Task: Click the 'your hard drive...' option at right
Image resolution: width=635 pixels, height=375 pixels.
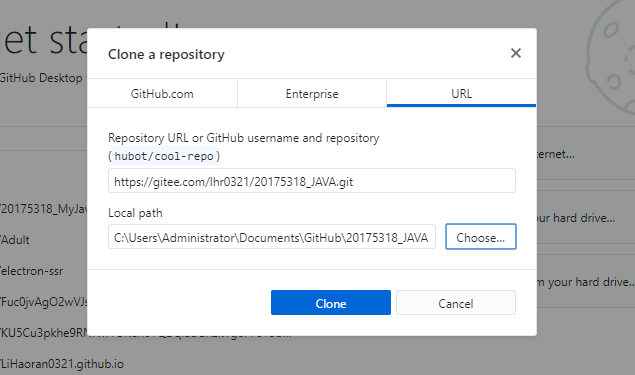Action: coord(586,282)
